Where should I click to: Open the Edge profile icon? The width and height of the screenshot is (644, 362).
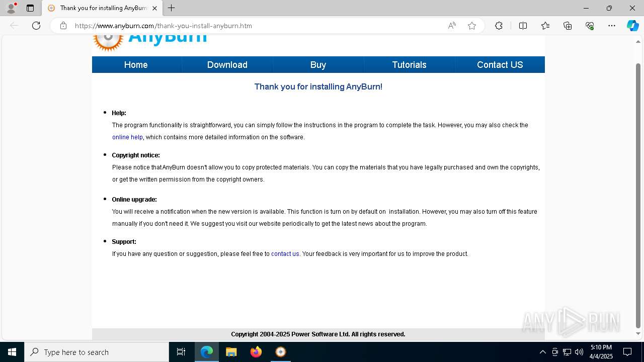click(11, 8)
